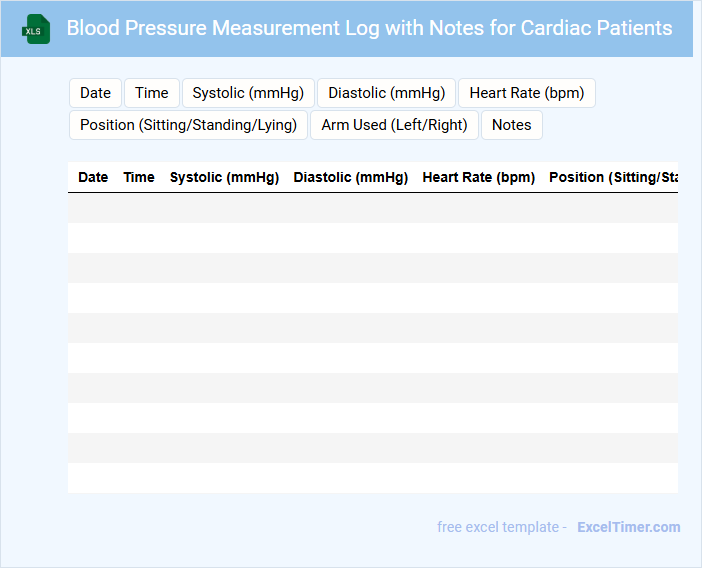Select Position (Sitting/Standing/Lying) tag
Image resolution: width=702 pixels, height=568 pixels.
click(x=188, y=125)
